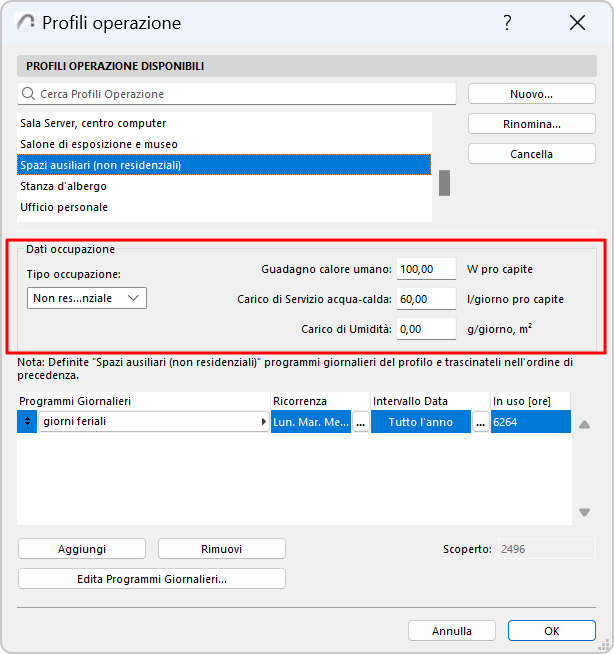The width and height of the screenshot is (614, 654).
Task: Click the drag handle of giorni feriali row
Action: point(27,422)
